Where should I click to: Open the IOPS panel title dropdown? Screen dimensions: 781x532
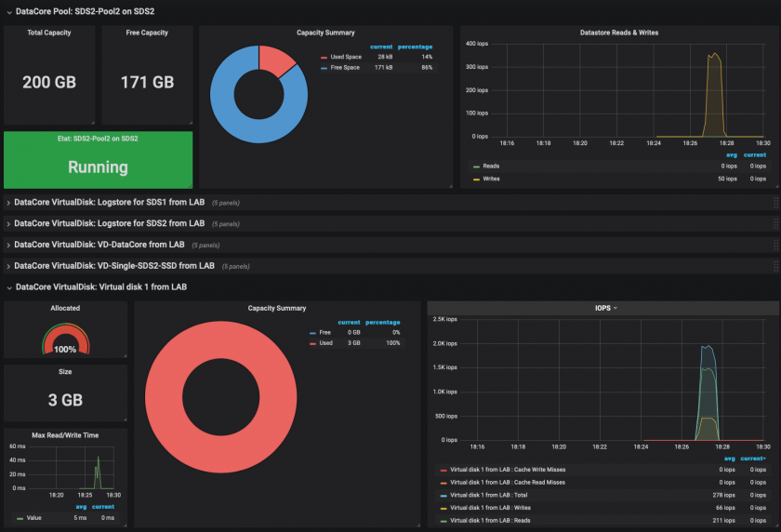pyautogui.click(x=605, y=308)
